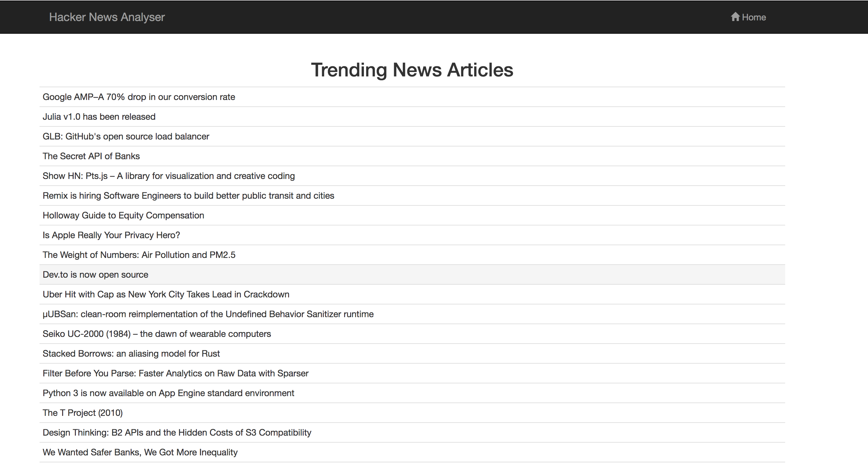
Task: Click the Trending News Articles heading
Action: point(412,70)
